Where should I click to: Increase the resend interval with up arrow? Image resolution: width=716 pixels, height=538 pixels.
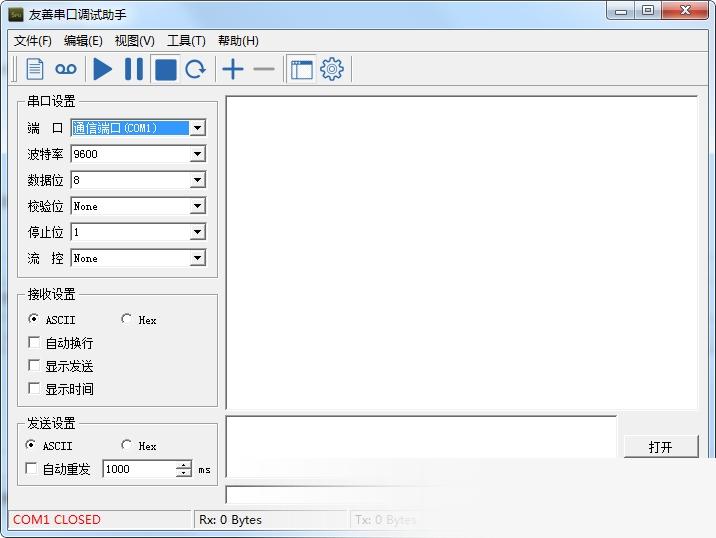pos(184,464)
